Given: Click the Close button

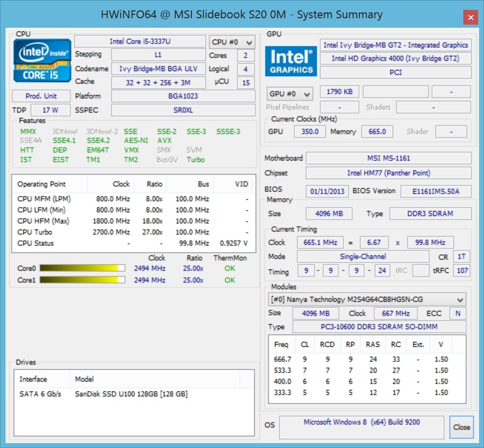Looking at the screenshot, I should [x=461, y=427].
